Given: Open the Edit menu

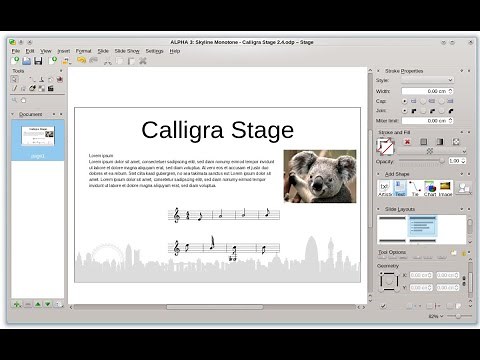Looking at the screenshot, I should (x=30, y=51).
